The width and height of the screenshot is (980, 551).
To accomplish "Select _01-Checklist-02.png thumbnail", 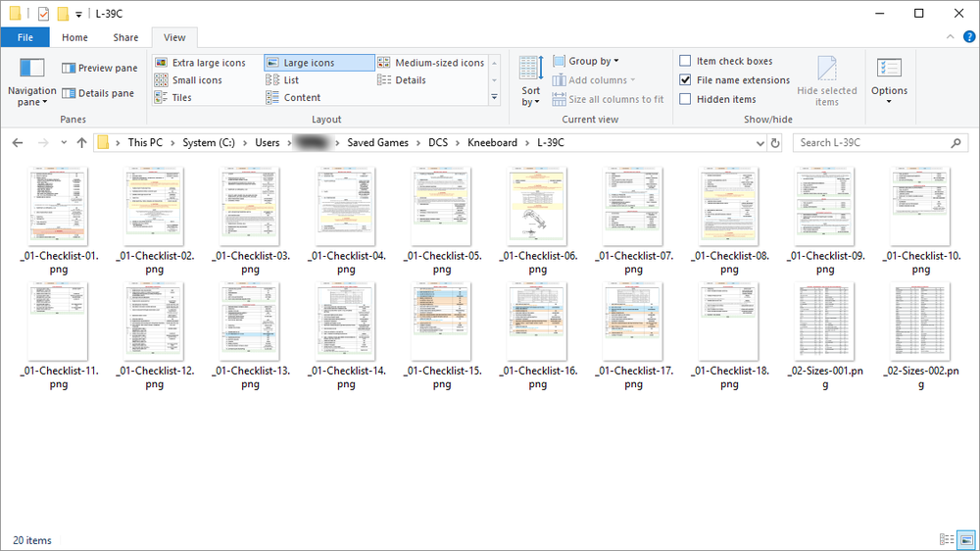I will [x=155, y=205].
